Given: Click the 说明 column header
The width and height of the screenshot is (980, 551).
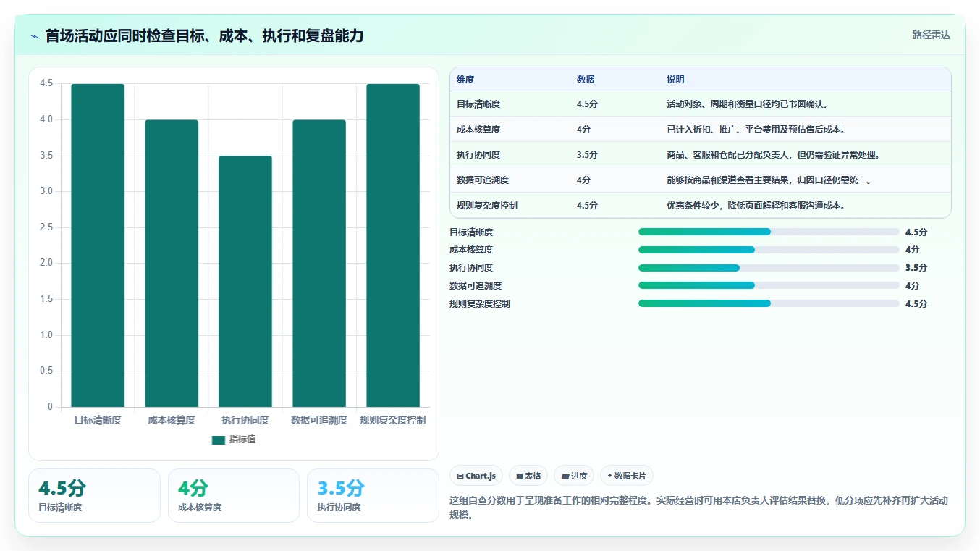Looking at the screenshot, I should tap(675, 80).
